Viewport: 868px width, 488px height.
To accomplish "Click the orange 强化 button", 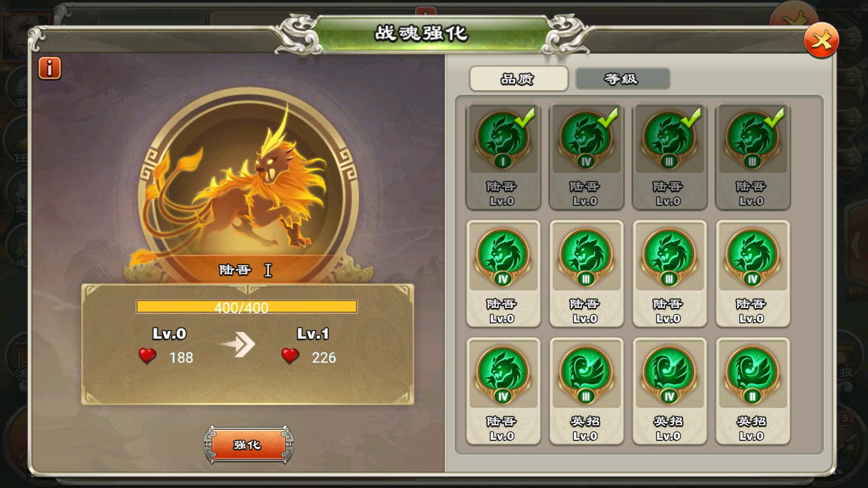I will [248, 445].
